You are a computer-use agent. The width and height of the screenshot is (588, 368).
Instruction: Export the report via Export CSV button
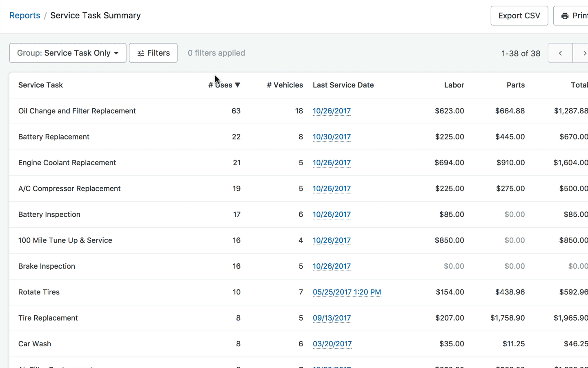pyautogui.click(x=519, y=16)
